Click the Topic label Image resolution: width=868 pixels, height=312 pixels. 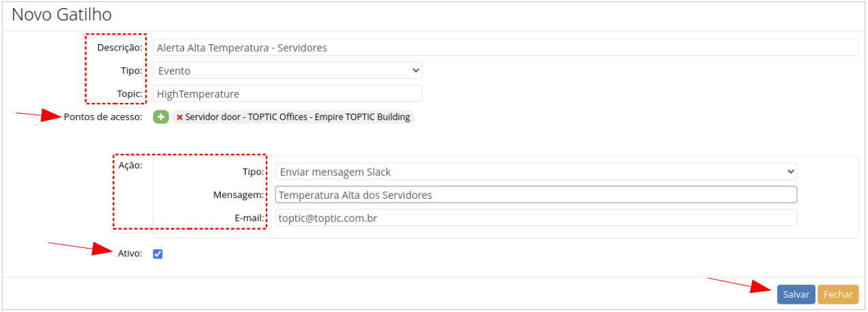click(x=130, y=93)
